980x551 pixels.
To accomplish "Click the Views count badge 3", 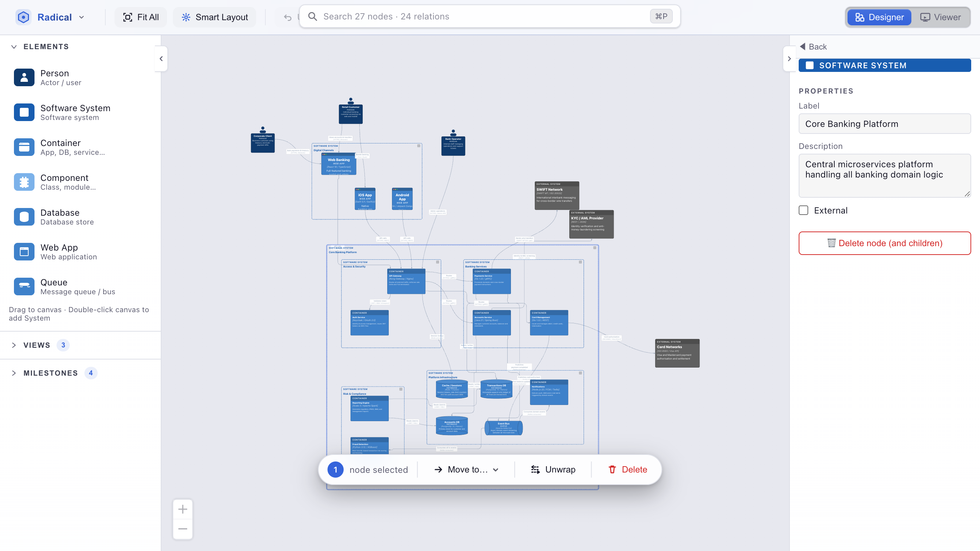I will [x=63, y=345].
